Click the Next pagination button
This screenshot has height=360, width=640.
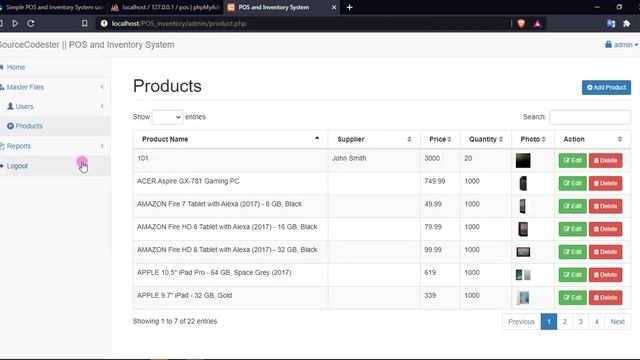tap(618, 322)
